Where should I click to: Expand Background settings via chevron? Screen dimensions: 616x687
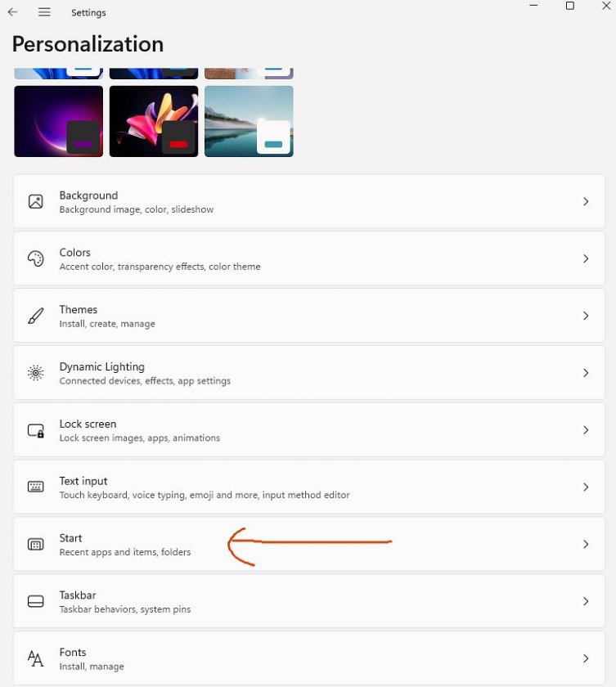coord(586,201)
